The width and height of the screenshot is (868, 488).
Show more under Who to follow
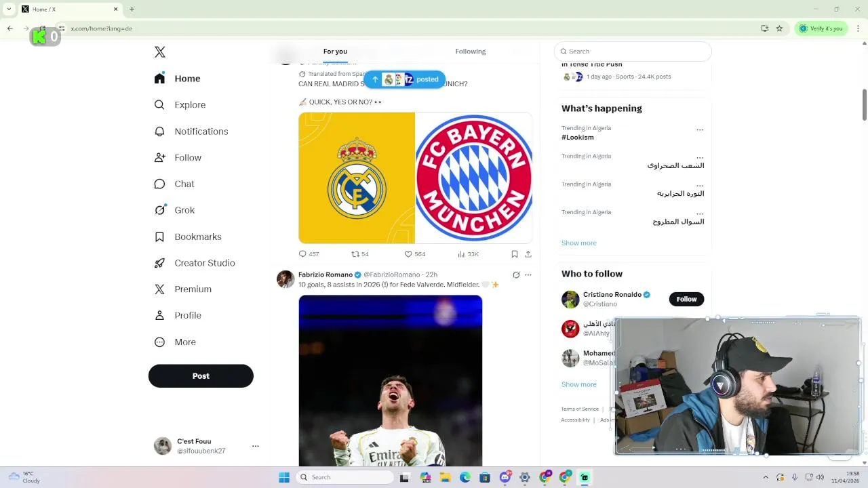point(579,384)
